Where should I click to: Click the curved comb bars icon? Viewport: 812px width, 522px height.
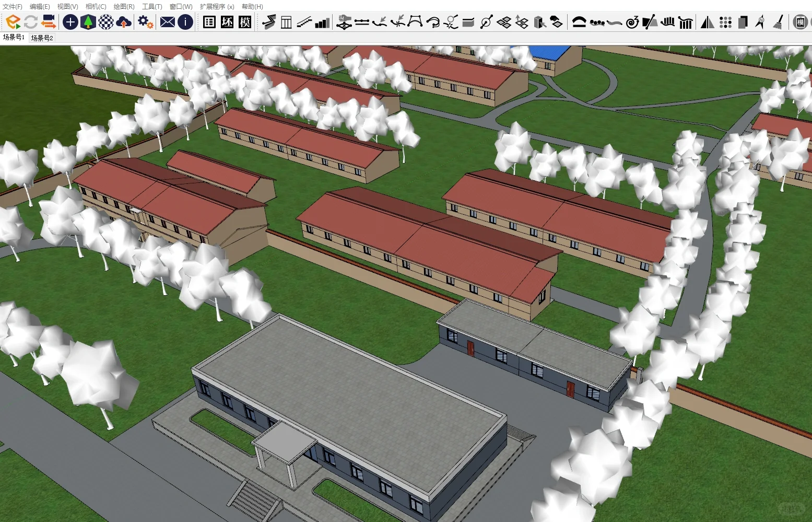[668, 22]
